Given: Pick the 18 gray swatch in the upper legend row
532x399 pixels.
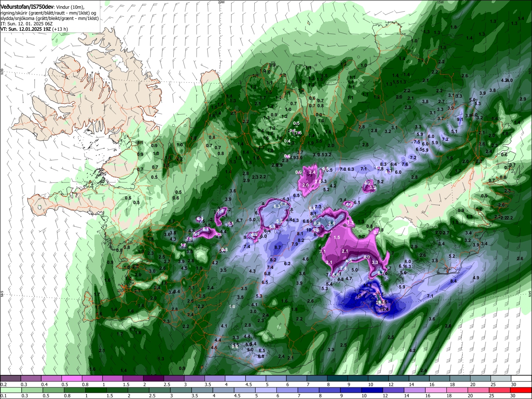Looking at the screenshot, I should (x=461, y=378).
